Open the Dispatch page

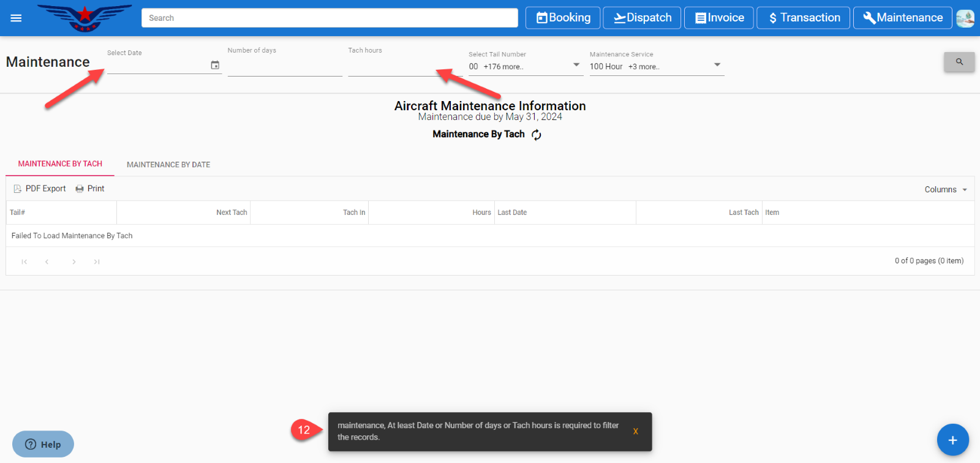point(642,18)
